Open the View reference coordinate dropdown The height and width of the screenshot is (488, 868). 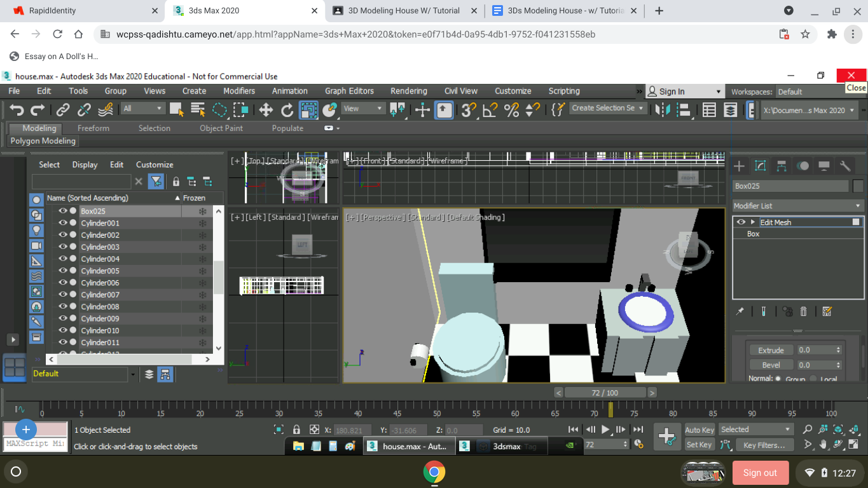click(362, 108)
